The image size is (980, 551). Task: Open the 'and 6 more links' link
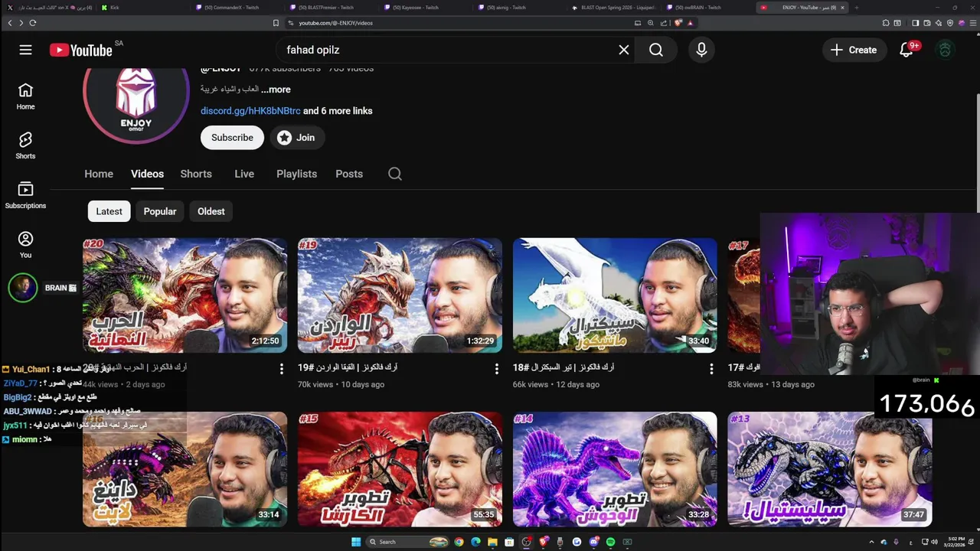point(338,111)
